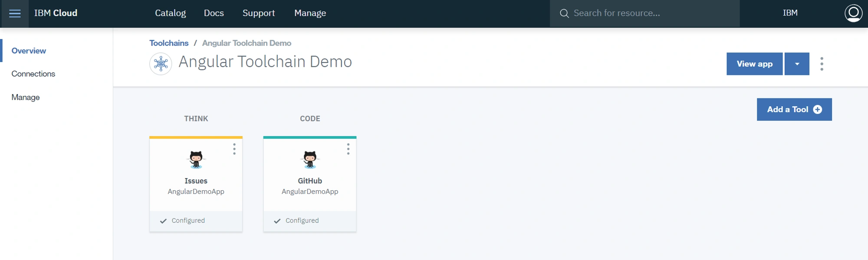The width and height of the screenshot is (868, 260).
Task: Click the search magnifier icon
Action: pyautogui.click(x=564, y=13)
